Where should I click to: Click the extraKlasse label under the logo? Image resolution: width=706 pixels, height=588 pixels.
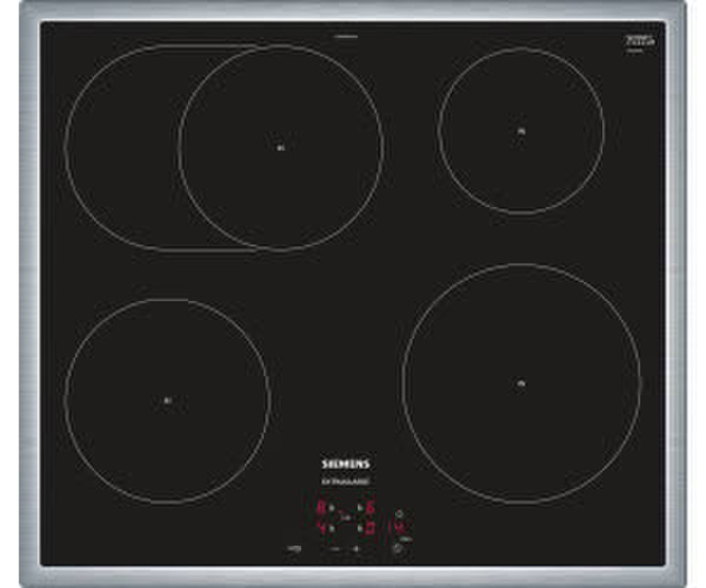(346, 481)
